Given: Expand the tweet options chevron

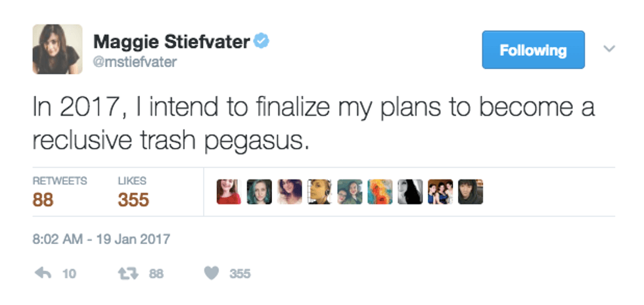Looking at the screenshot, I should (x=609, y=49).
